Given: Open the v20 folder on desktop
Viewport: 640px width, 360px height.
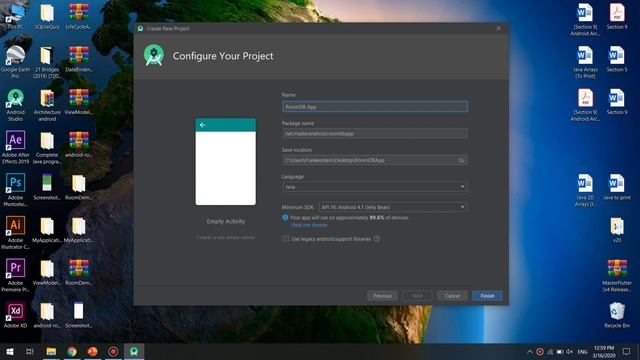Looking at the screenshot, I should point(617,231).
